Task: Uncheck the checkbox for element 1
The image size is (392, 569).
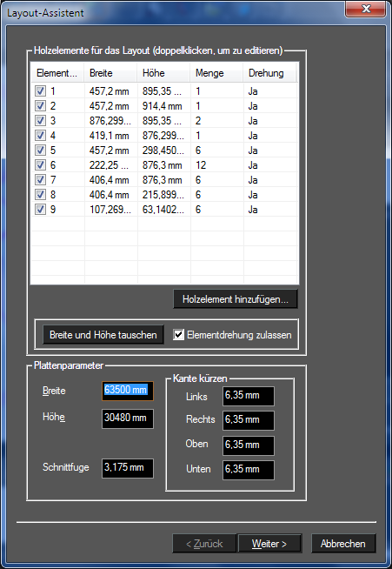Action: tap(40, 91)
